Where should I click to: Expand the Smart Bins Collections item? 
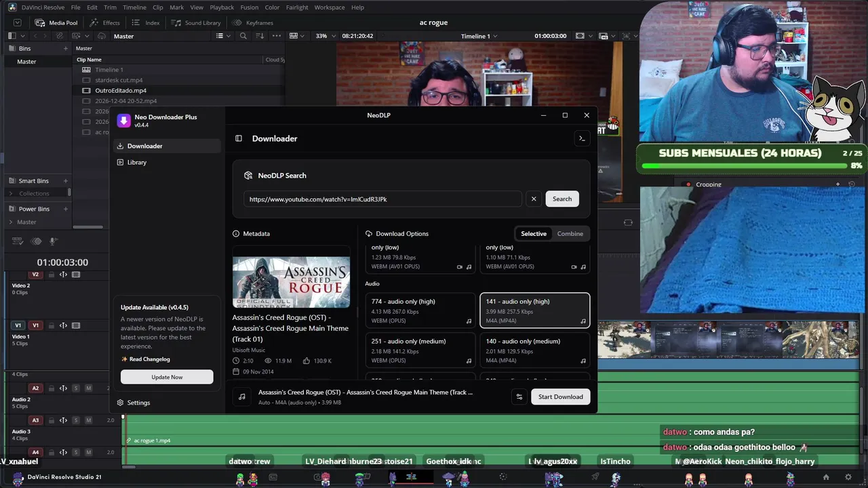click(x=11, y=194)
